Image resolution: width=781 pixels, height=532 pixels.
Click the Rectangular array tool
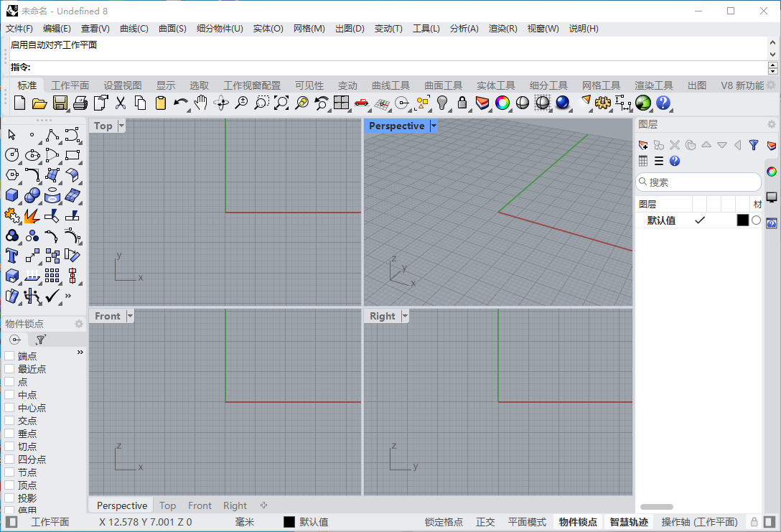pyautogui.click(x=52, y=276)
